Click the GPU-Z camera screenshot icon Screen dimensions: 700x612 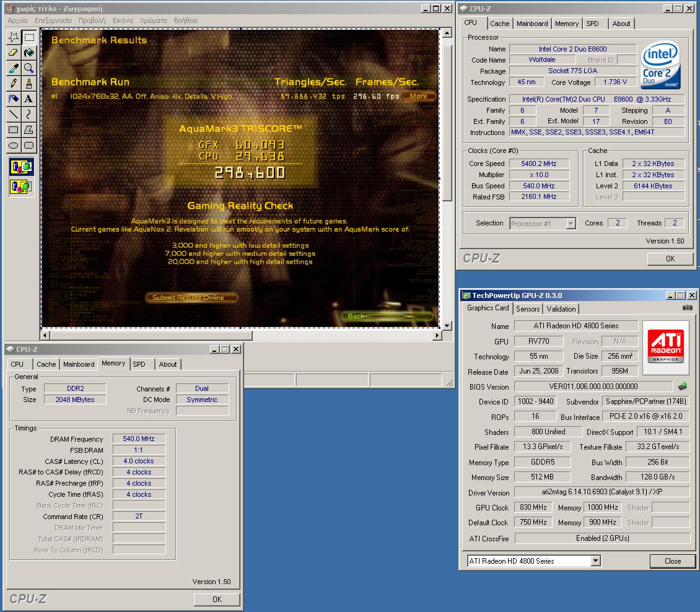pyautogui.click(x=687, y=308)
